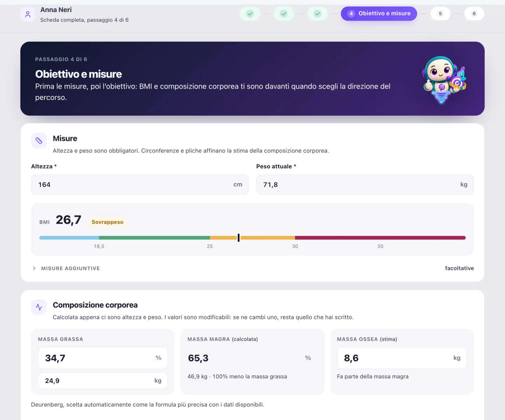
Task: Edit the Massa grassa percentage field 34,7
Action: [103, 358]
